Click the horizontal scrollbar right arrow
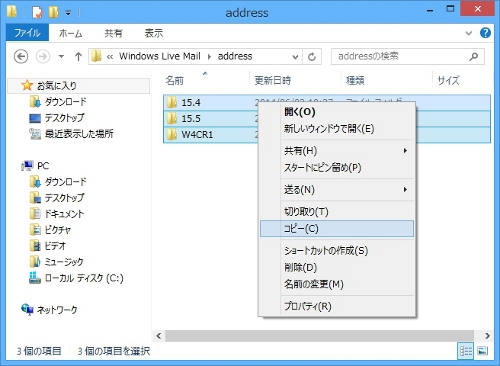Image resolution: width=500 pixels, height=366 pixels. 487,336
